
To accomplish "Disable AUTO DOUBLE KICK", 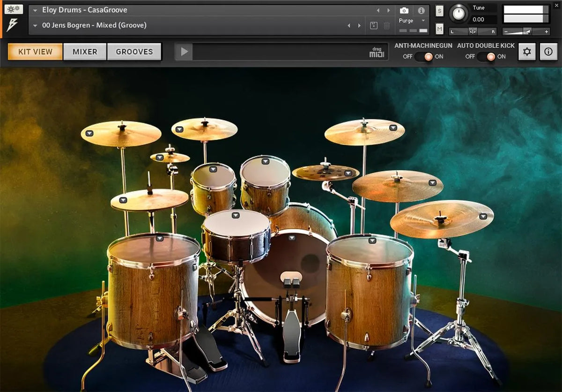I will tap(470, 57).
